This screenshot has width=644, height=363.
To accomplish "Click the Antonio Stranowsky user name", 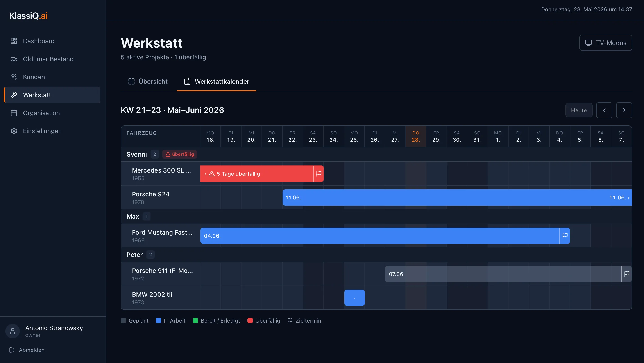I will pos(54,328).
